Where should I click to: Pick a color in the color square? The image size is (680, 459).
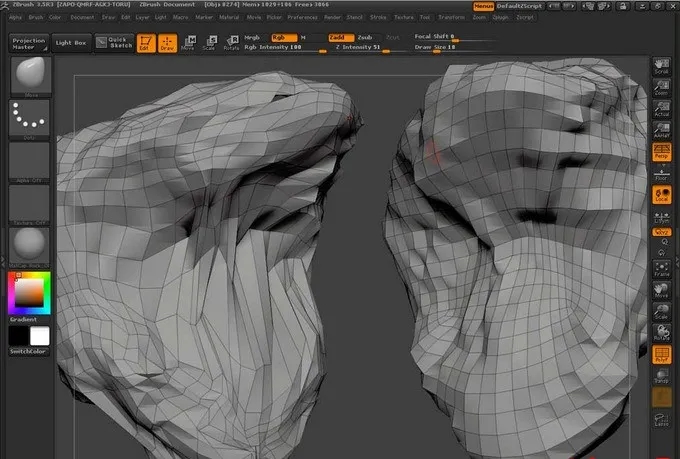27,292
